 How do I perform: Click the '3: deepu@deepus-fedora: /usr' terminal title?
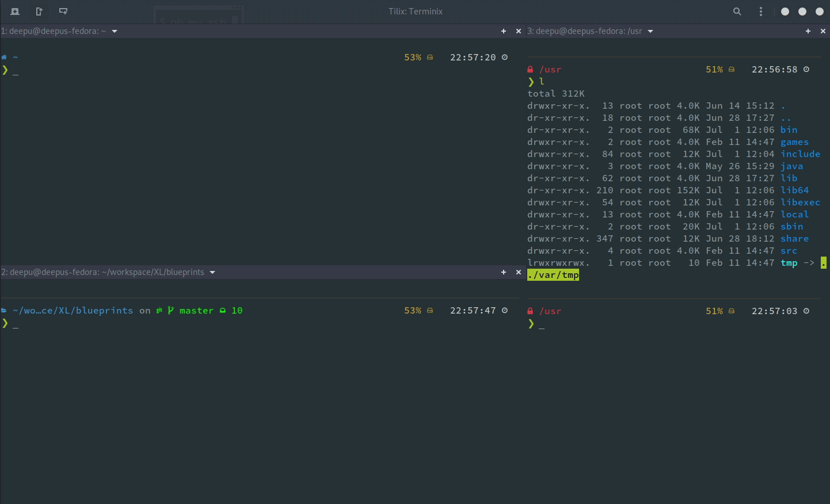[584, 31]
